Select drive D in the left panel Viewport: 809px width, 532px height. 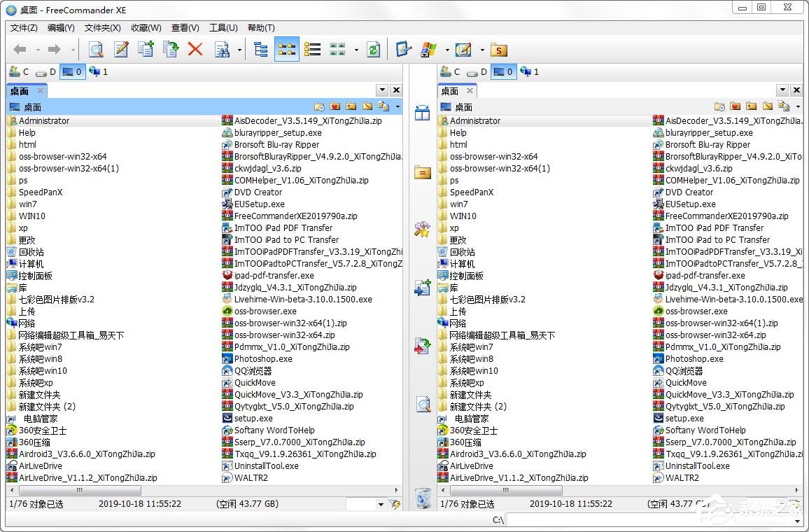pyautogui.click(x=46, y=71)
